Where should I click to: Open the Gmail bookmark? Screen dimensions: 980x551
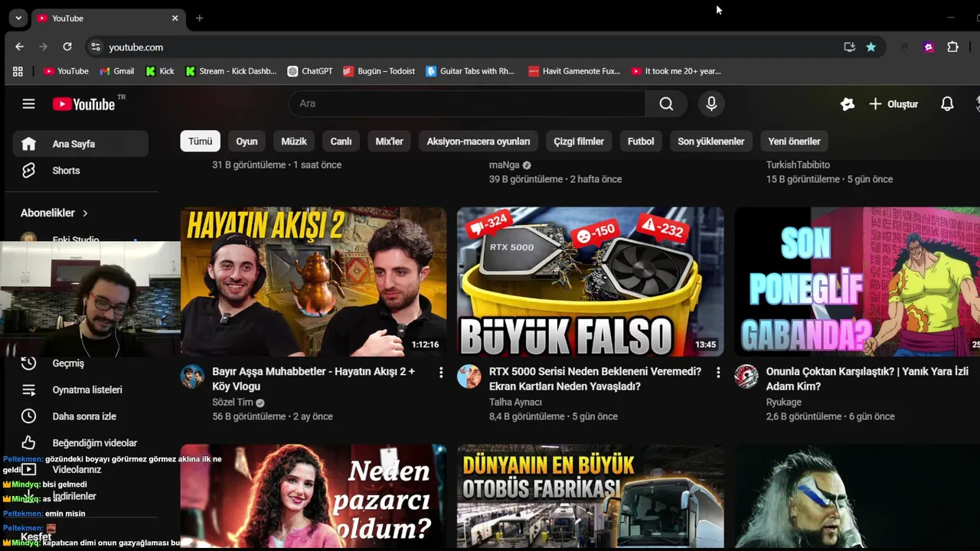click(x=117, y=71)
